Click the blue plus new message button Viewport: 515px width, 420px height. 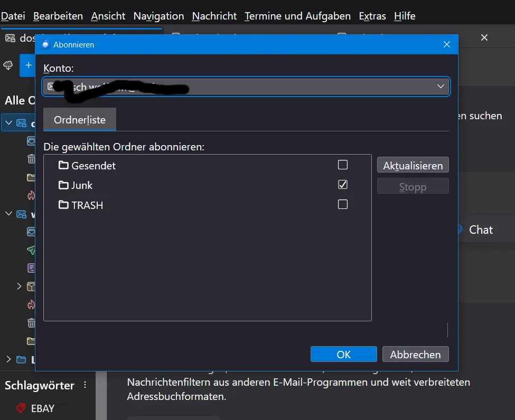tap(28, 65)
